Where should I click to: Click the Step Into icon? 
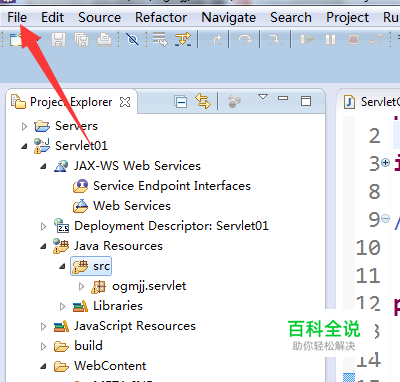(275, 40)
